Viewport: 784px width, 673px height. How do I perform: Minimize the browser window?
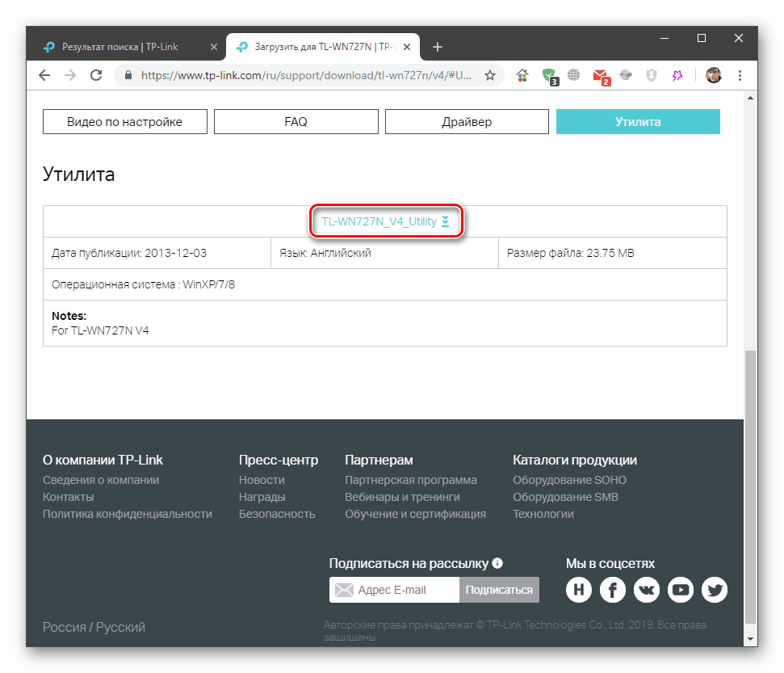[665, 38]
